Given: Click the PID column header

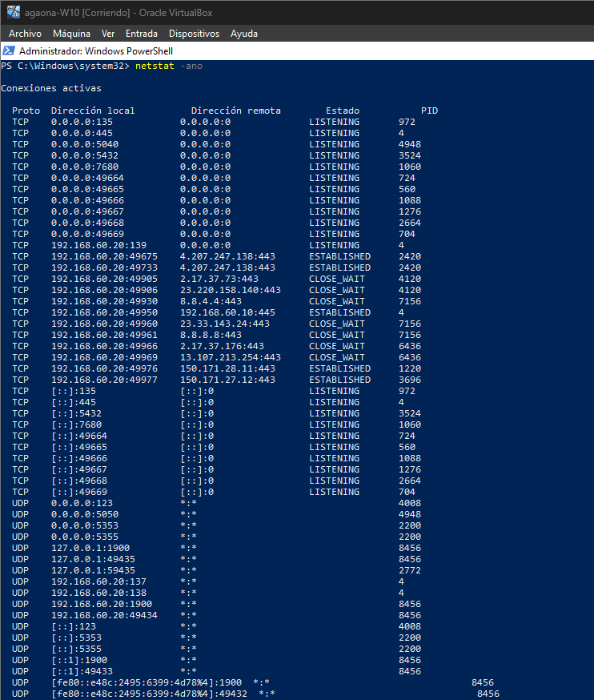Looking at the screenshot, I should [x=429, y=111].
